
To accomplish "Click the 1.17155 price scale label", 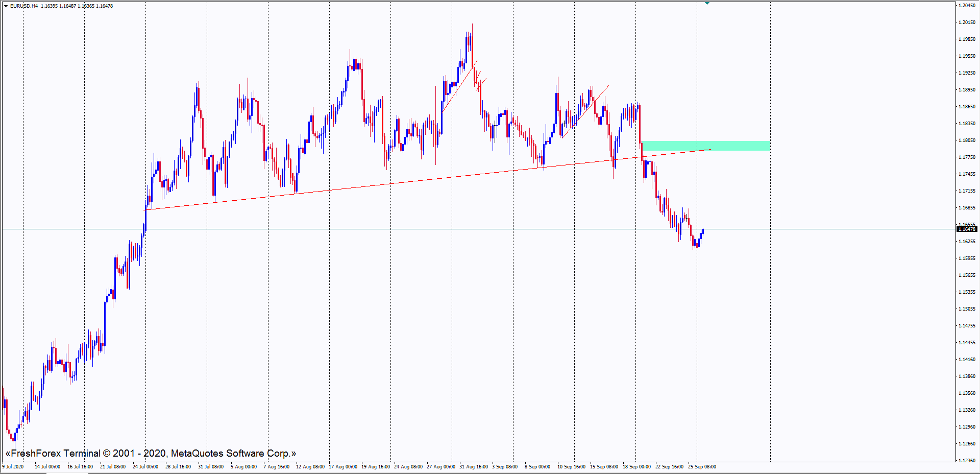I will click(967, 191).
